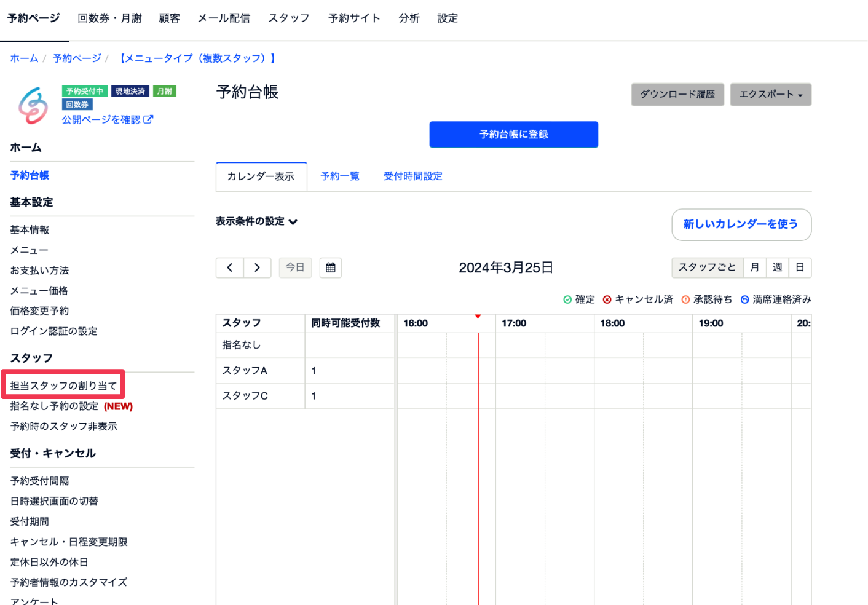Open the スタッフ top menu
This screenshot has height=605, width=868.
289,18
